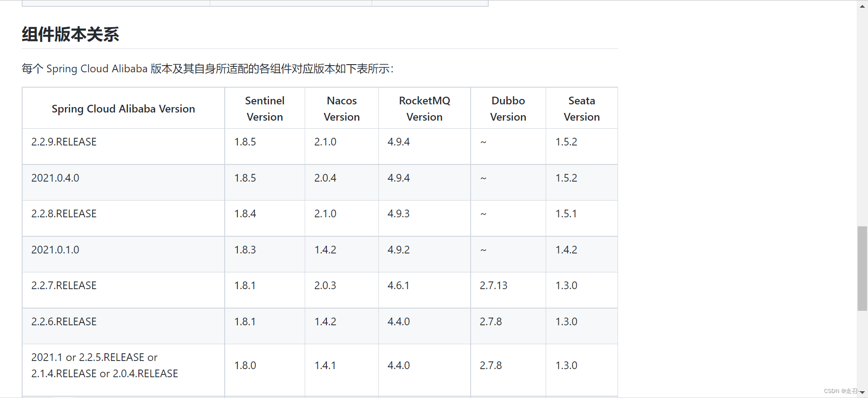Click the RocketMQ Version column header
This screenshot has height=398, width=868.
pos(425,109)
